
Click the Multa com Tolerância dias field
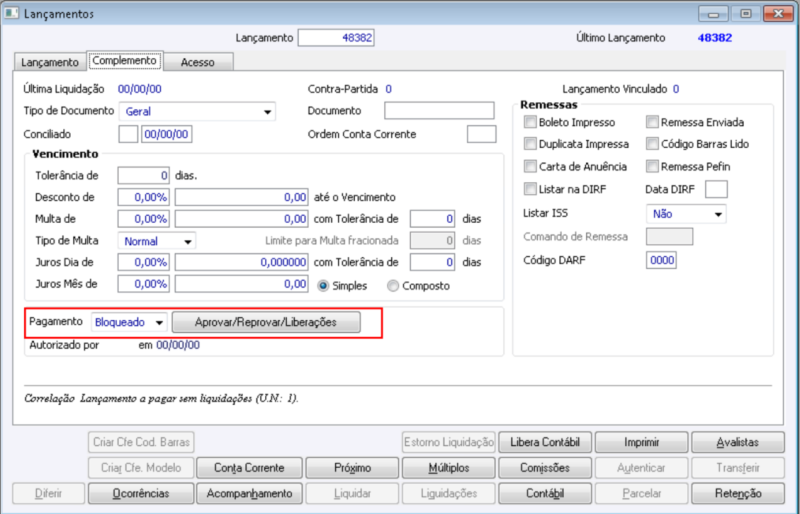[433, 219]
